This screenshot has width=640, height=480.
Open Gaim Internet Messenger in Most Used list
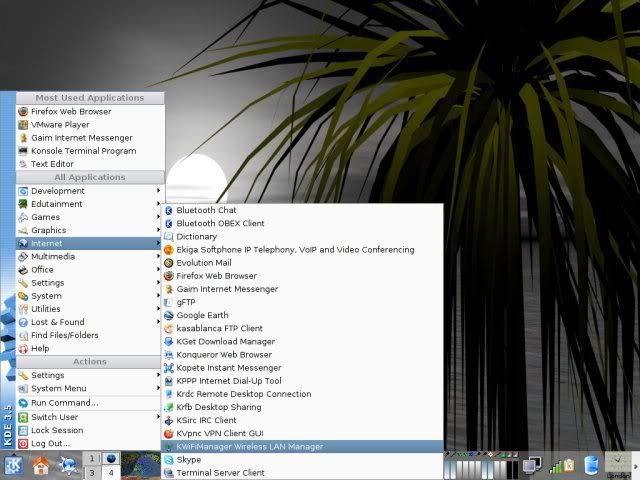[x=90, y=138]
